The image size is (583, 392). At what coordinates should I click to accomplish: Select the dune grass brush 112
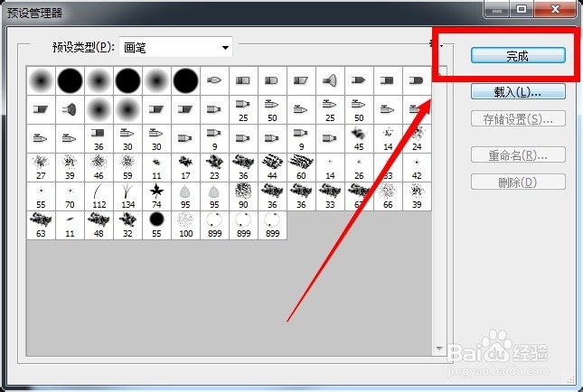coord(99,197)
